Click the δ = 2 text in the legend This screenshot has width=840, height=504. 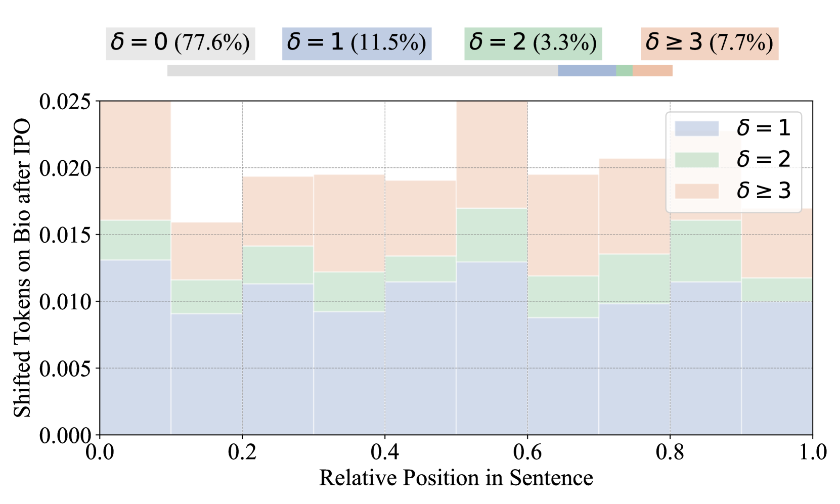coord(763,160)
